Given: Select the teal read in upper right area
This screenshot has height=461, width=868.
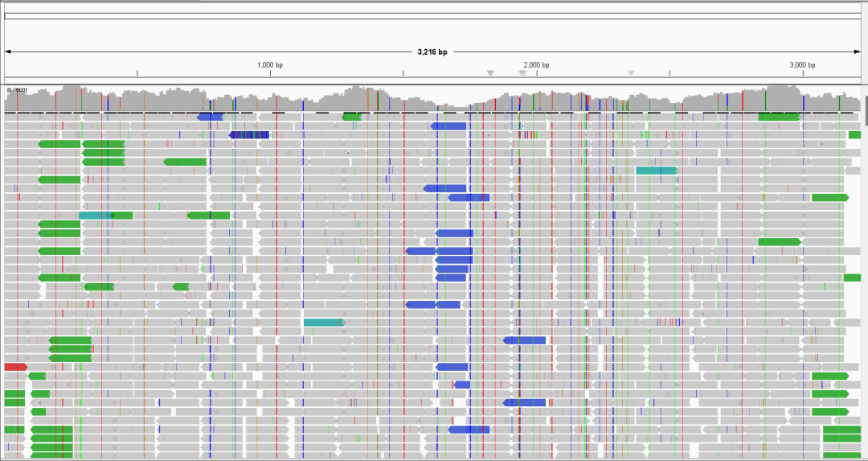Looking at the screenshot, I should pyautogui.click(x=657, y=171).
